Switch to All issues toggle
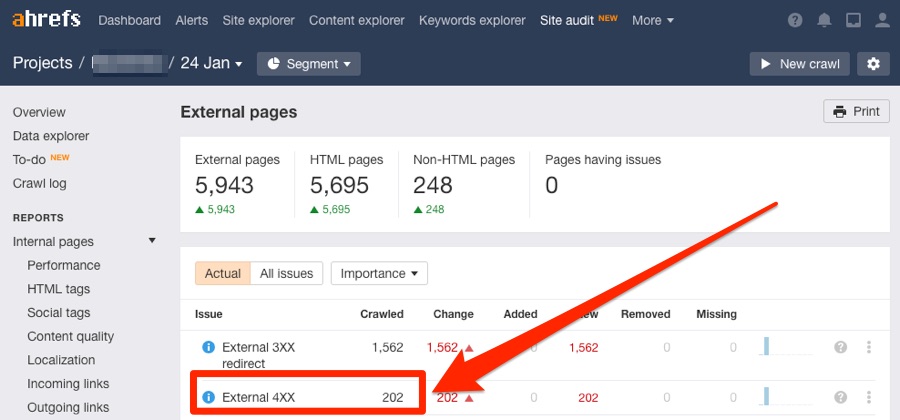The width and height of the screenshot is (900, 420). coord(286,274)
